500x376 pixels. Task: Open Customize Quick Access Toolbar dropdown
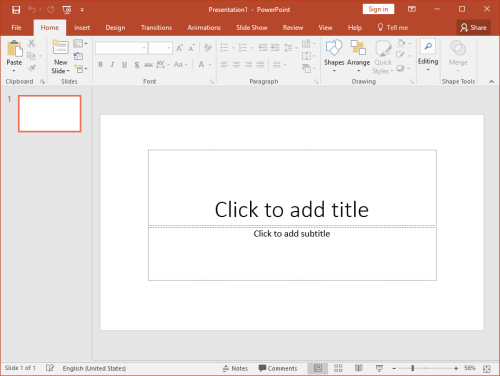pos(82,10)
